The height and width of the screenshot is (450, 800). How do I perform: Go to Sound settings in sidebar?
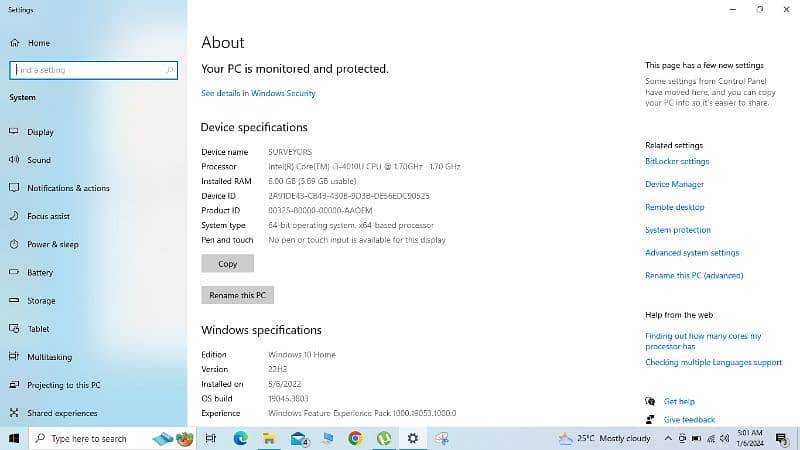[x=39, y=160]
